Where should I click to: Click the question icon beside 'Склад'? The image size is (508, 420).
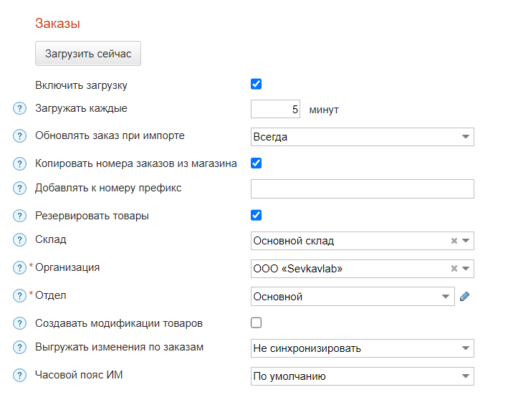click(19, 241)
